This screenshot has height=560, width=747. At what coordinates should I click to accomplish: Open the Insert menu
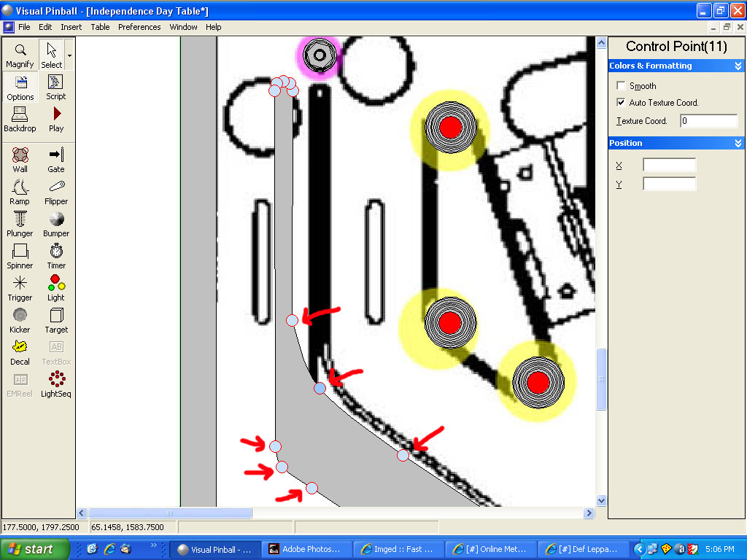[x=71, y=27]
